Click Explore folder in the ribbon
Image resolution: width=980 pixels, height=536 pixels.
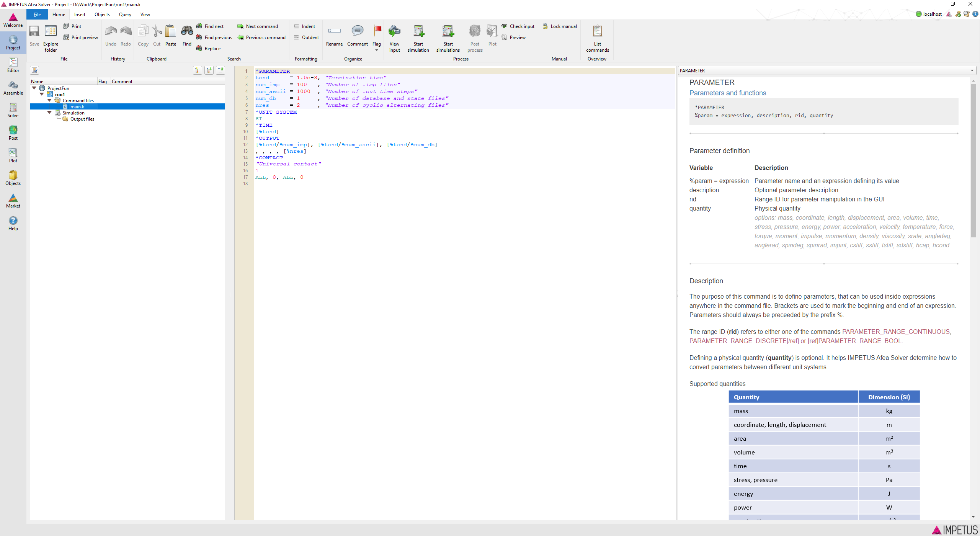(51, 38)
